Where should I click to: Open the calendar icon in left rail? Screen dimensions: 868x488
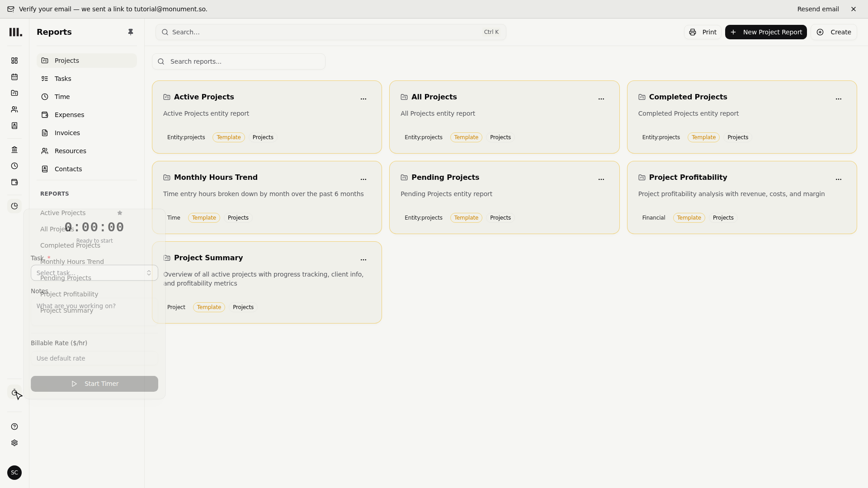[14, 77]
